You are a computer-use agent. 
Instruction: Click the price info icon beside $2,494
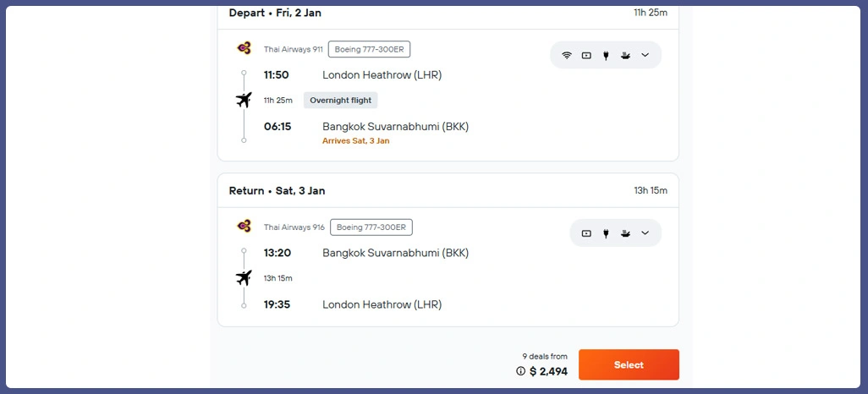pos(521,371)
